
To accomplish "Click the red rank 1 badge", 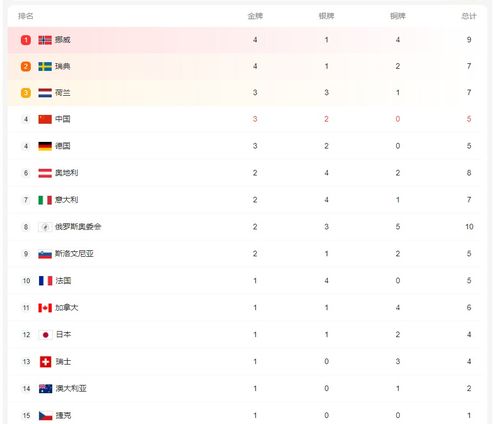I will pos(26,40).
